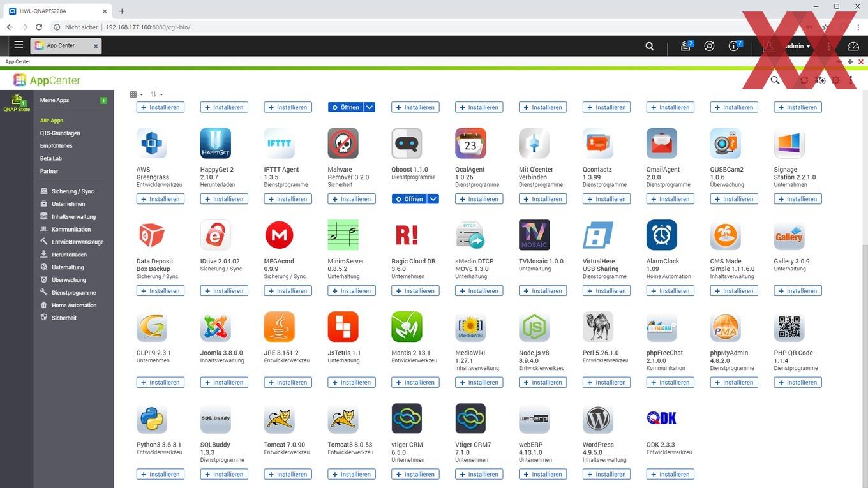Click the Signage Station icon

789,143
